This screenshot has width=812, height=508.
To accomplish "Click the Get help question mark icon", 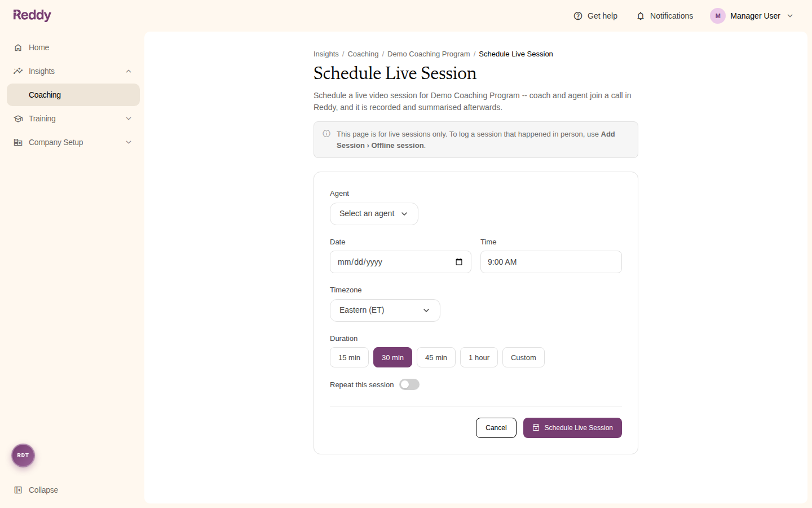I will point(578,16).
